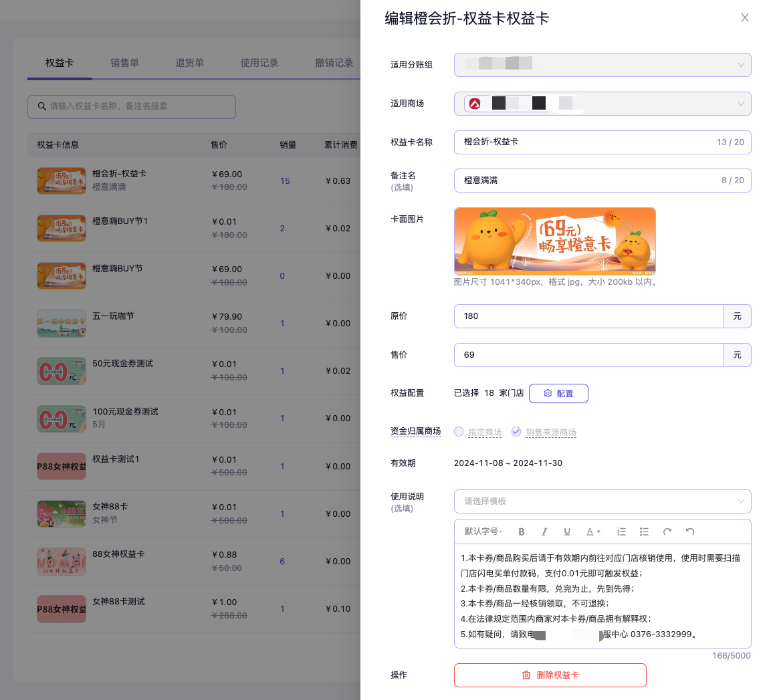The width and height of the screenshot is (771, 700).
Task: Click the redo arrow in editor toolbar
Action: [667, 532]
